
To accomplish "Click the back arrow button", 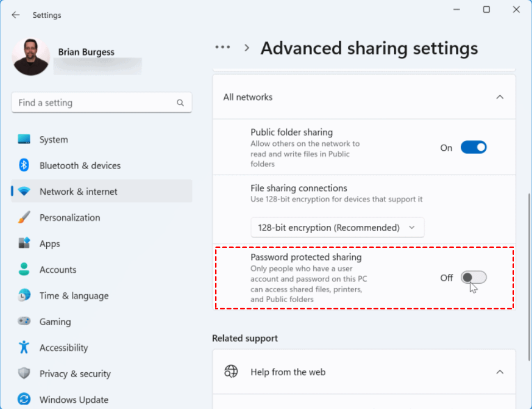I will coord(16,15).
